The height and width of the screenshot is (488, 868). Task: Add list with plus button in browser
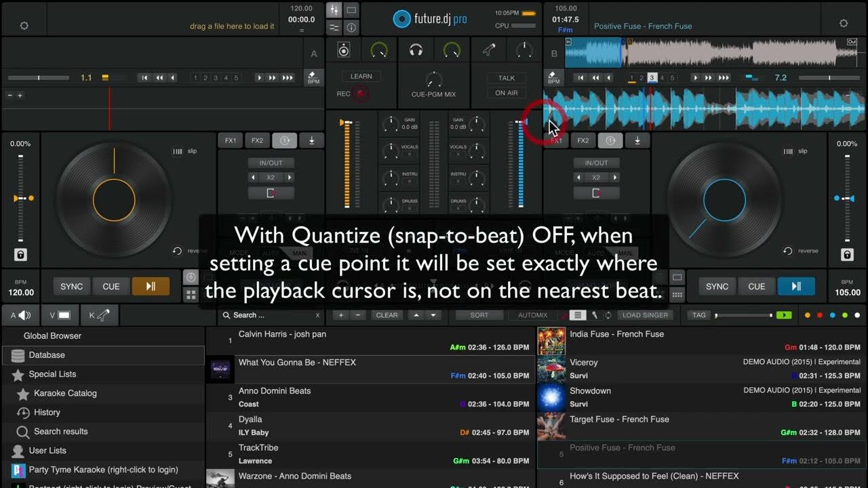[341, 315]
